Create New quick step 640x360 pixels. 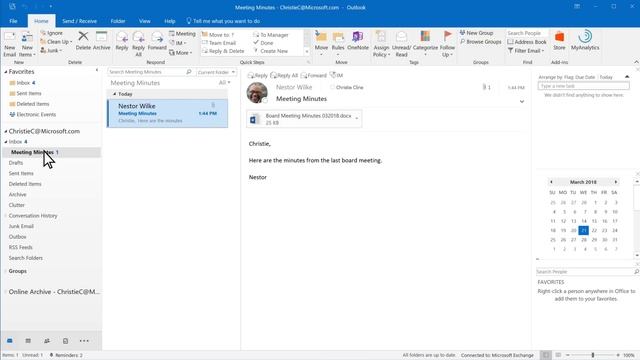click(x=271, y=51)
